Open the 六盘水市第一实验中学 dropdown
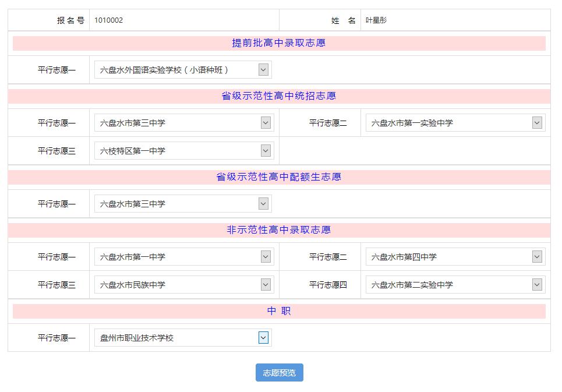 pyautogui.click(x=455, y=123)
